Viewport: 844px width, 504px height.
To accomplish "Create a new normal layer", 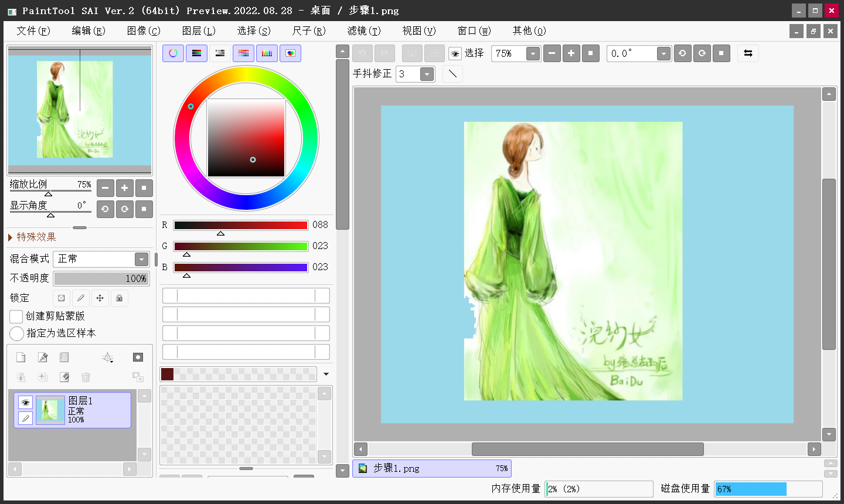I will [21, 357].
